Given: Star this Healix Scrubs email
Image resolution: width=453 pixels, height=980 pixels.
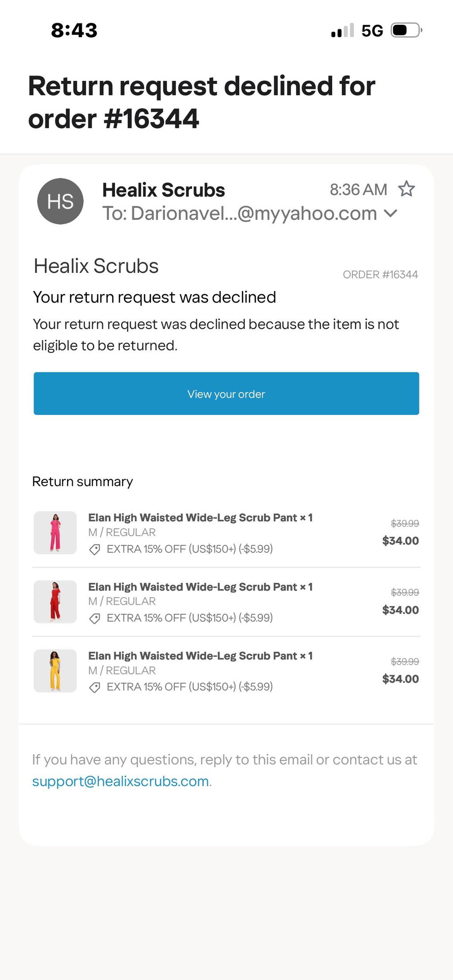Looking at the screenshot, I should 406,189.
